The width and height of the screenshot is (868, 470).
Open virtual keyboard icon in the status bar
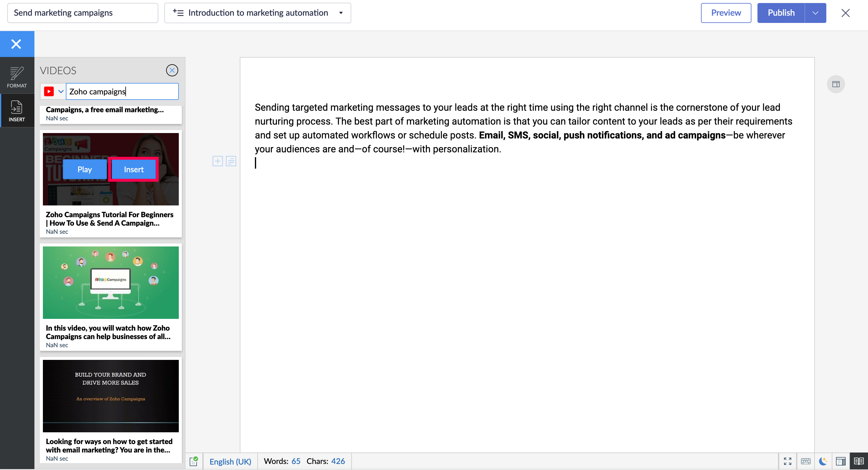[x=806, y=461]
